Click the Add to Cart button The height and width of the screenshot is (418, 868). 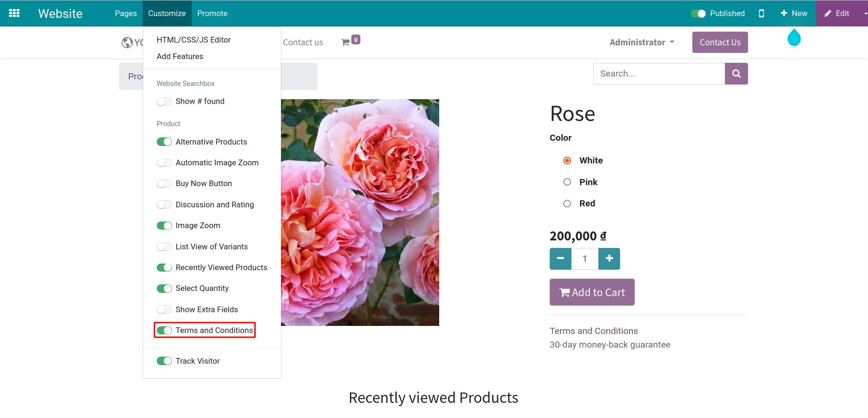click(592, 292)
